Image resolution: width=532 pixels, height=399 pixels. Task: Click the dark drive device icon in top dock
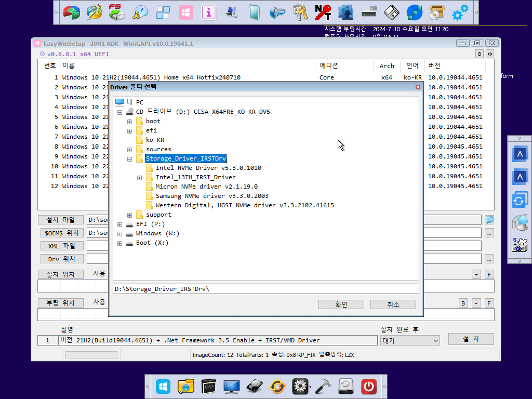tap(369, 13)
